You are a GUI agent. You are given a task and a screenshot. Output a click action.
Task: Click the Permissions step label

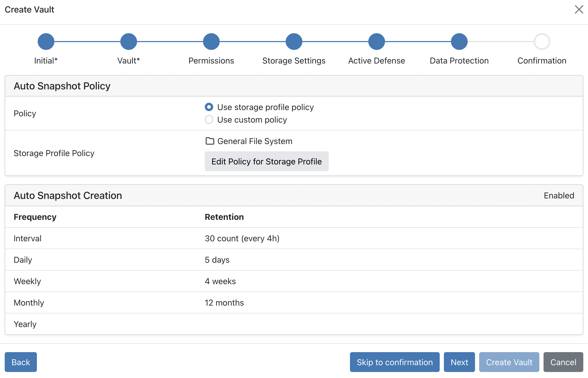pos(211,61)
